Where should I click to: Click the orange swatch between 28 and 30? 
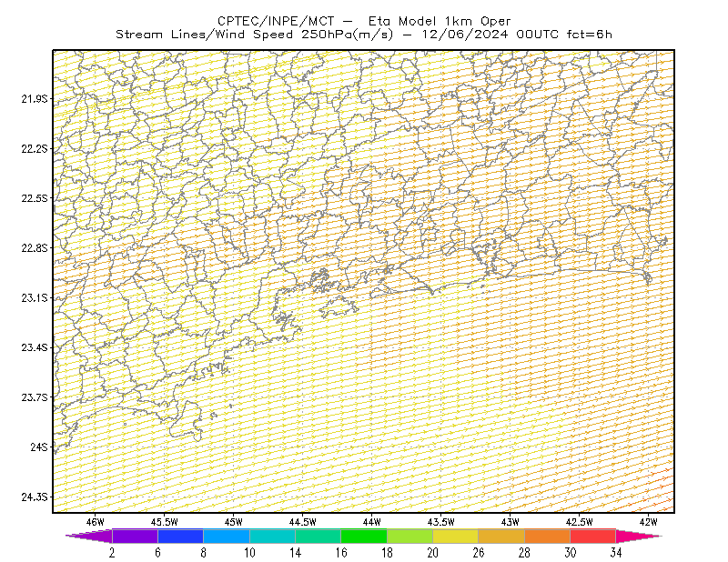(x=548, y=536)
